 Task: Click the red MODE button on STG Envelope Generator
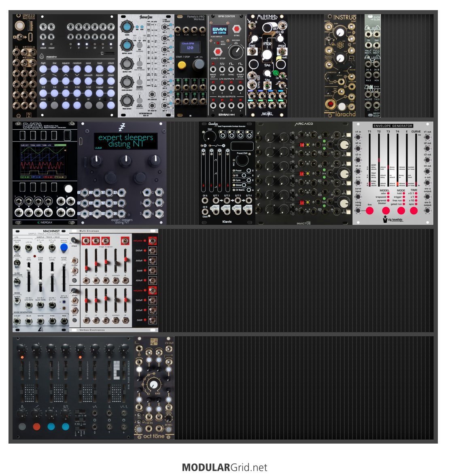click(401, 210)
